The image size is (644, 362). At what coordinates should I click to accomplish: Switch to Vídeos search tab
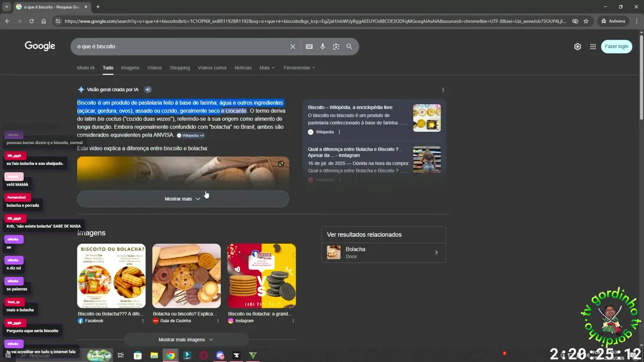point(154,68)
